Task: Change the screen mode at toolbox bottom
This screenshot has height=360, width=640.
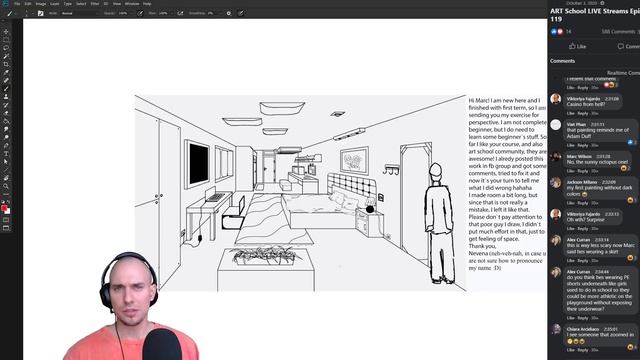Action: (x=6, y=228)
